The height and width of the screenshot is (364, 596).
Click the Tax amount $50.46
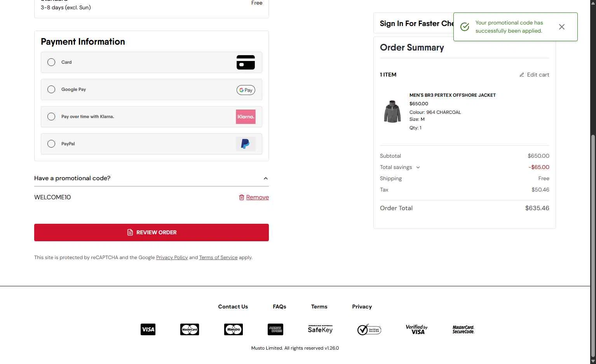(x=540, y=190)
